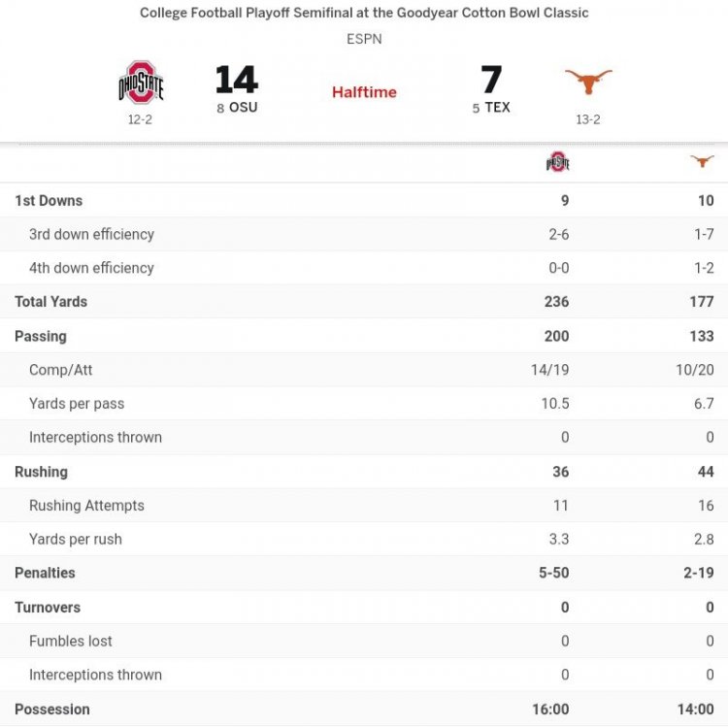728x728 pixels.
Task: Open the TEX team link
Action: tap(497, 107)
